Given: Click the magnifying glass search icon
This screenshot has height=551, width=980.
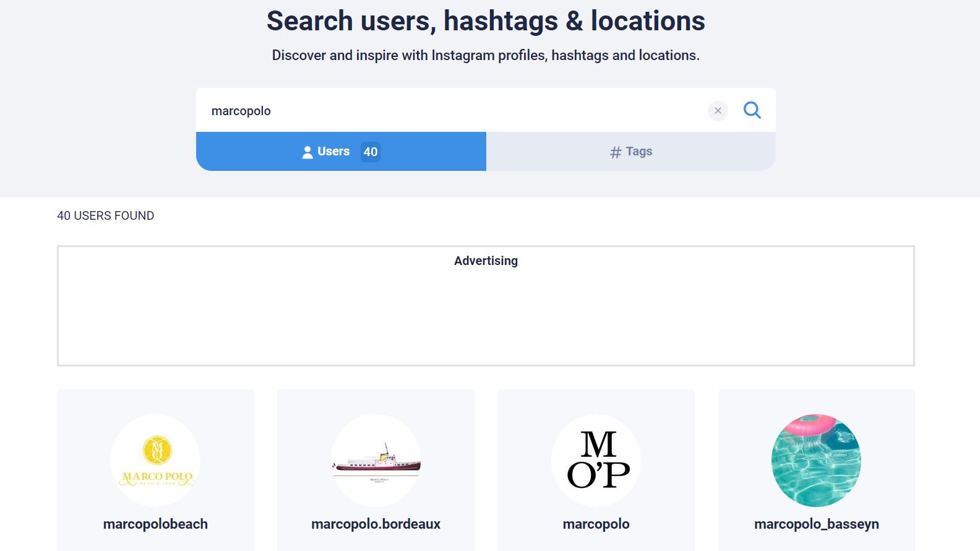Looking at the screenshot, I should (x=752, y=110).
